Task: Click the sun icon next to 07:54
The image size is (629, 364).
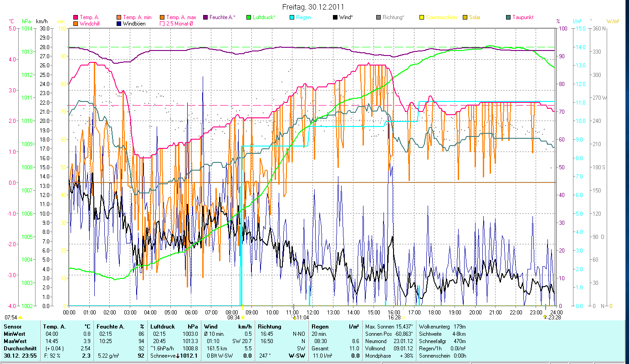Action: pyautogui.click(x=20, y=317)
